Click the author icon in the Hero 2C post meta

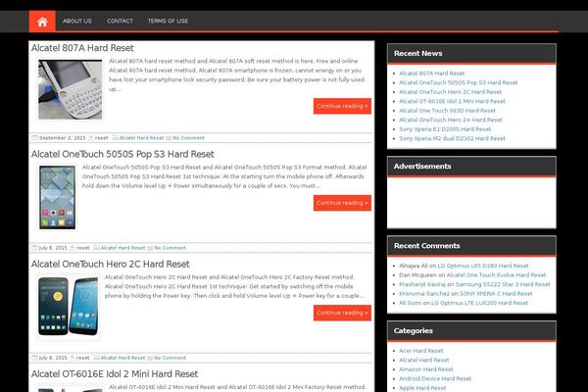click(x=73, y=358)
